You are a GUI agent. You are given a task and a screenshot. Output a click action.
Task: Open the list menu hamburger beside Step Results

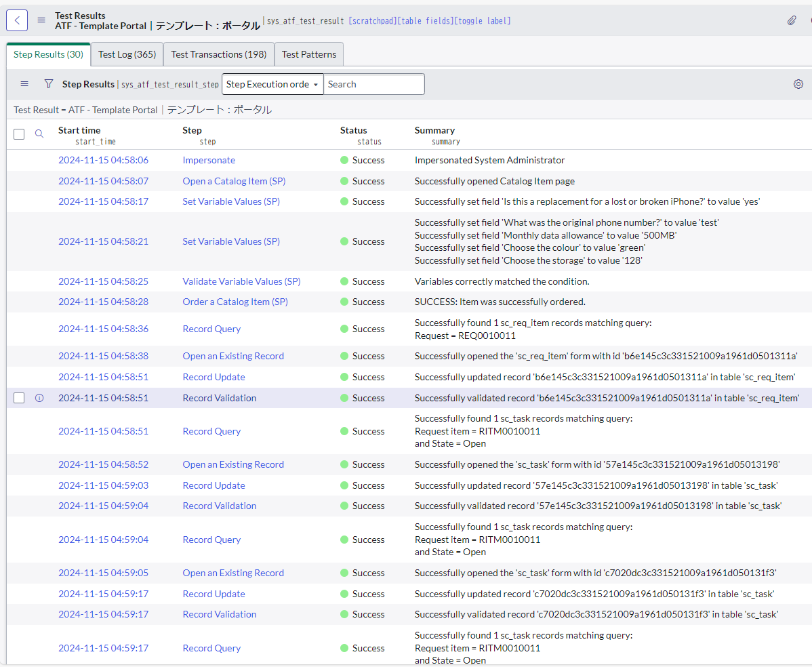[x=24, y=83]
